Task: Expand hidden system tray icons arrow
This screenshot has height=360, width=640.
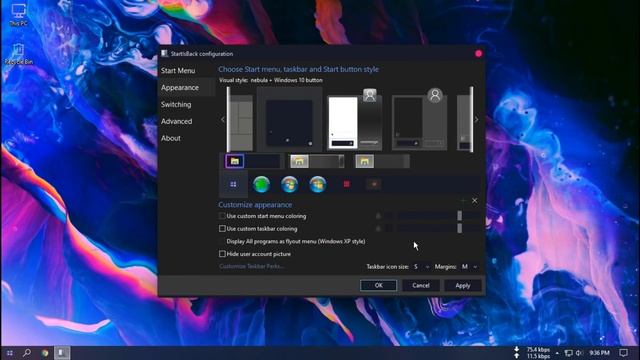Action: coord(557,353)
